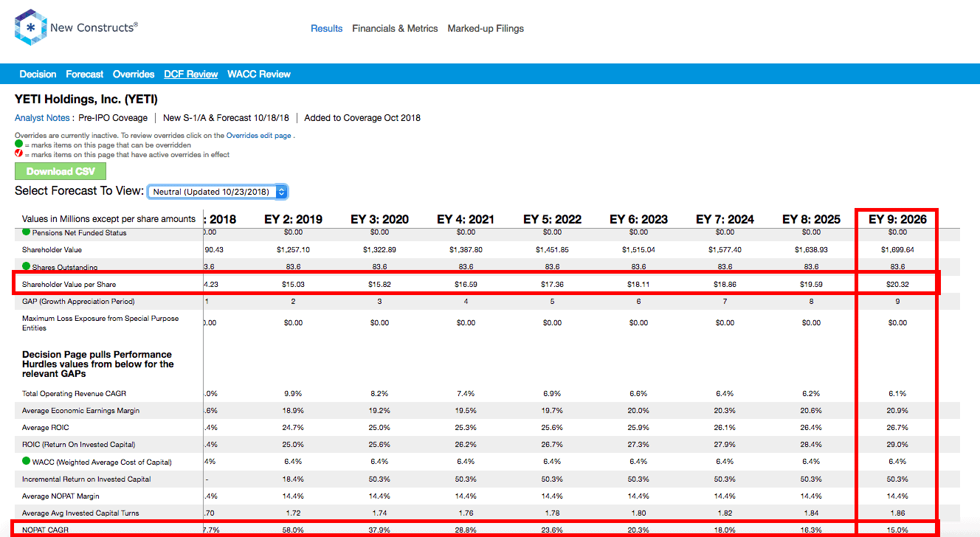Click the New Constructs hexagon logo
980x537 pixels.
tap(30, 27)
